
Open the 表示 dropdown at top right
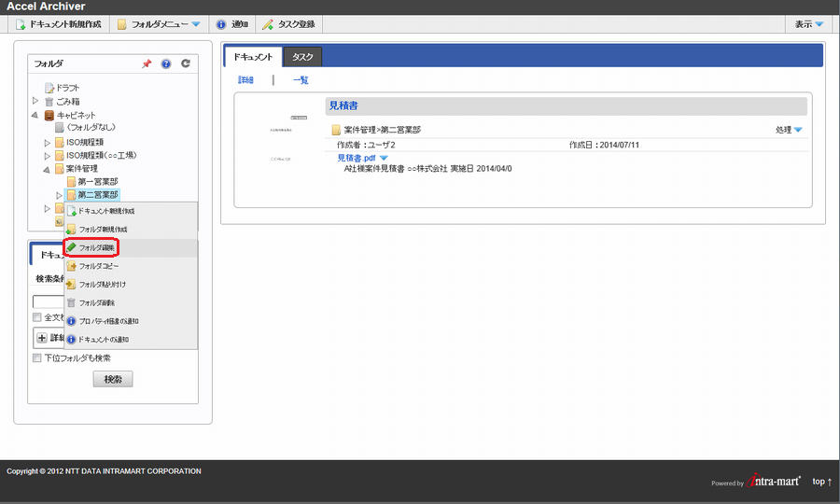click(808, 24)
